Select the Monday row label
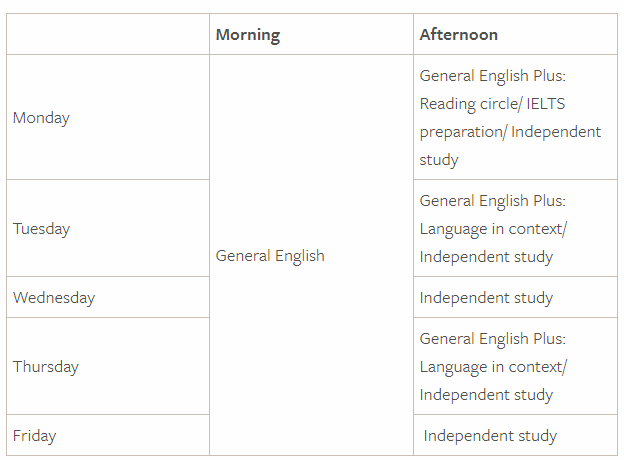 coord(41,118)
